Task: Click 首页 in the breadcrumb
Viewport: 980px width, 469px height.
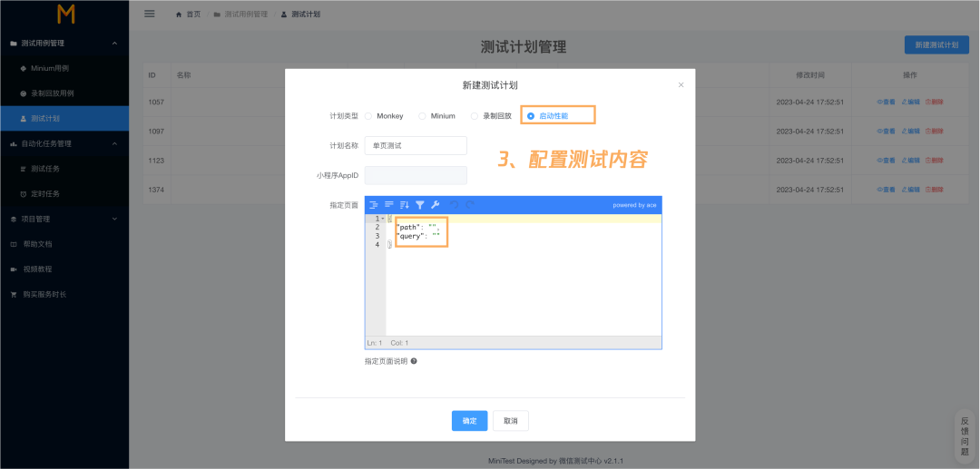Action: point(194,15)
